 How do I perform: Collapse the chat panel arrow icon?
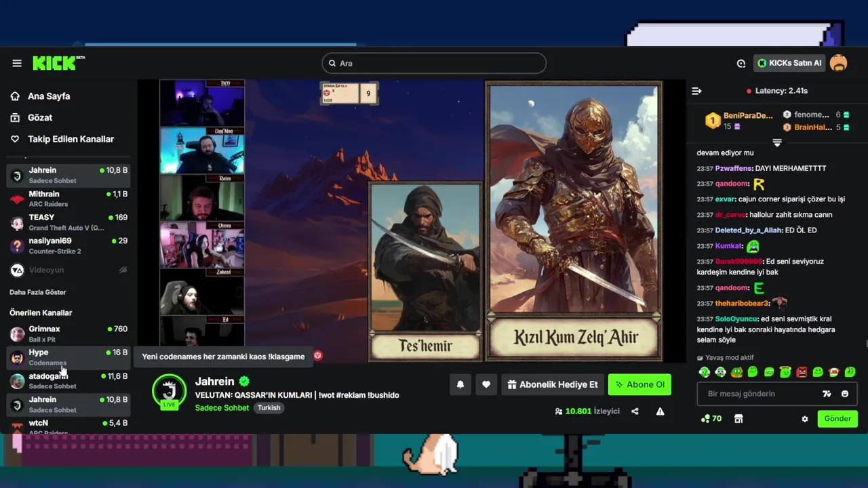[696, 91]
